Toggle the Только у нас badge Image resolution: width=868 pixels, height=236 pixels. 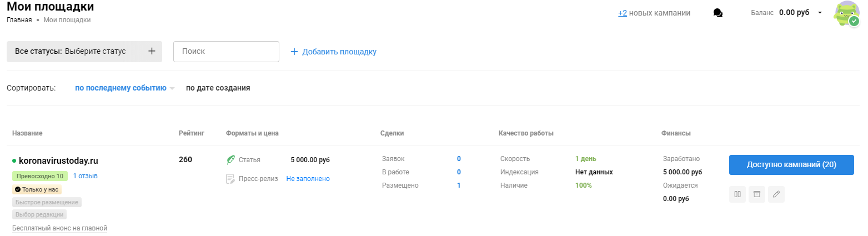[37, 189]
